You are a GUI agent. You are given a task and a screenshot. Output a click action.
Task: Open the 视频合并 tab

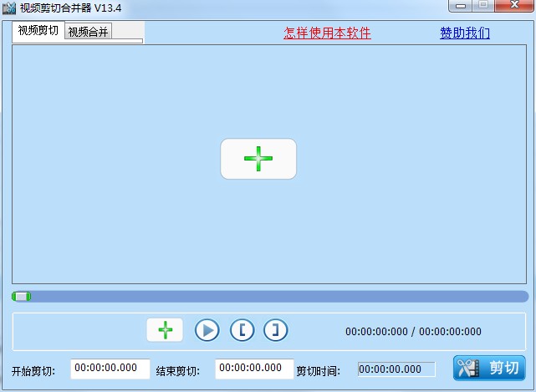(88, 33)
